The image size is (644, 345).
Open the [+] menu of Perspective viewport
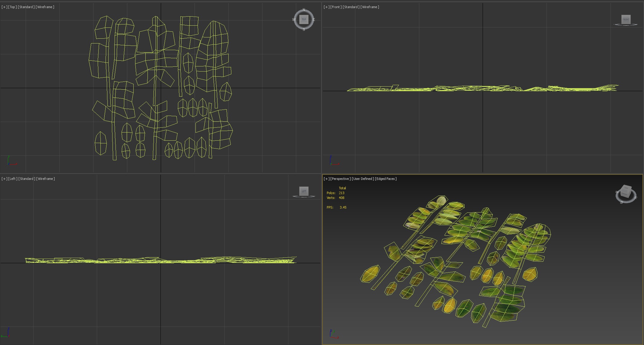pyautogui.click(x=326, y=179)
